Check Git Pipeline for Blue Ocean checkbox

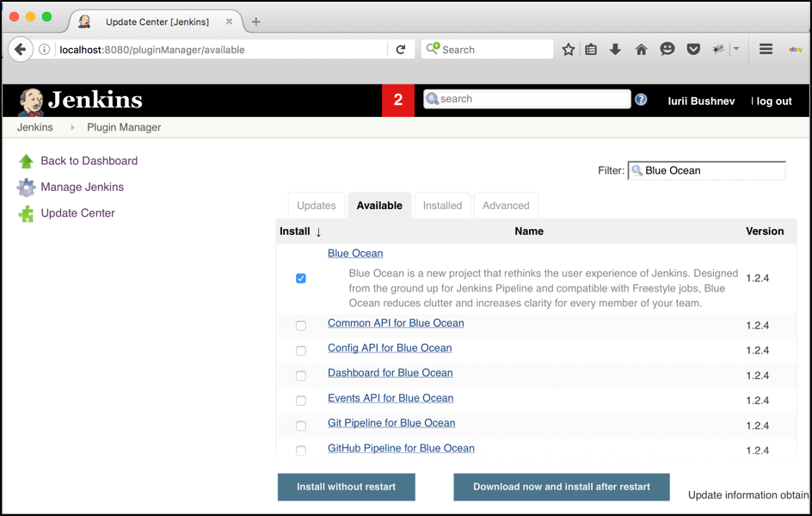pos(301,426)
